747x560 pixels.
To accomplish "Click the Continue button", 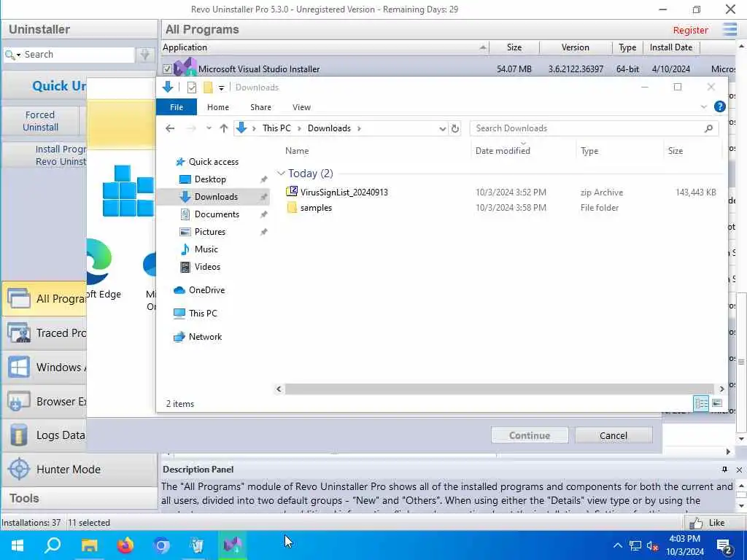I will tap(530, 435).
